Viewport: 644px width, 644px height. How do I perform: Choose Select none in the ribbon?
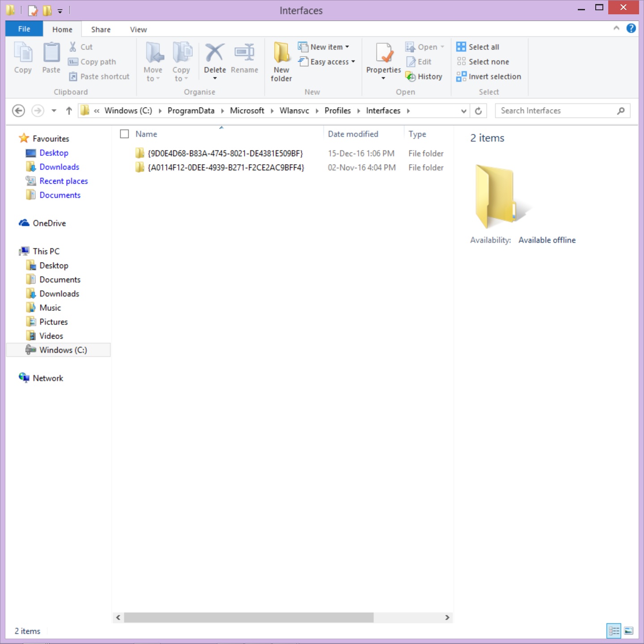pos(483,62)
